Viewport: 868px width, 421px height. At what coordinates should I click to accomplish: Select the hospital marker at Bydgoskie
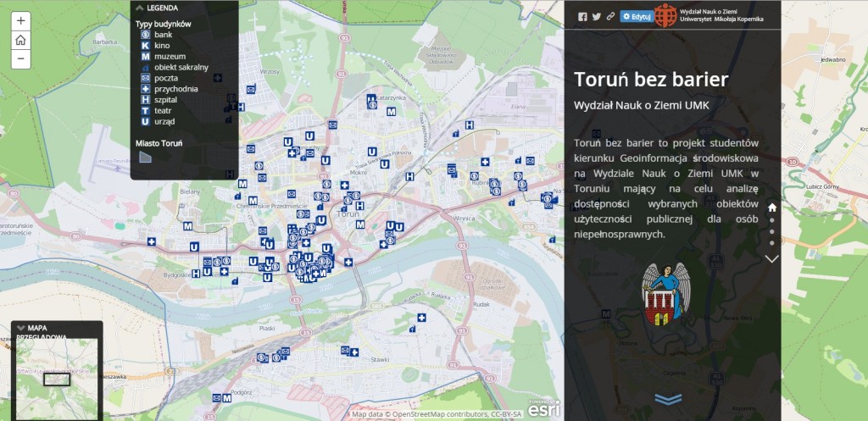(x=196, y=274)
